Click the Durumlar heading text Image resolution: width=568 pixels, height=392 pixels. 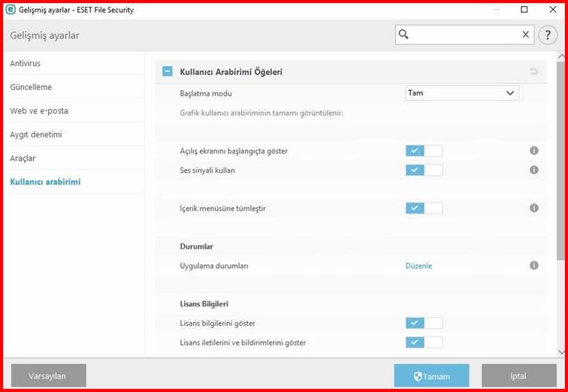(x=196, y=246)
